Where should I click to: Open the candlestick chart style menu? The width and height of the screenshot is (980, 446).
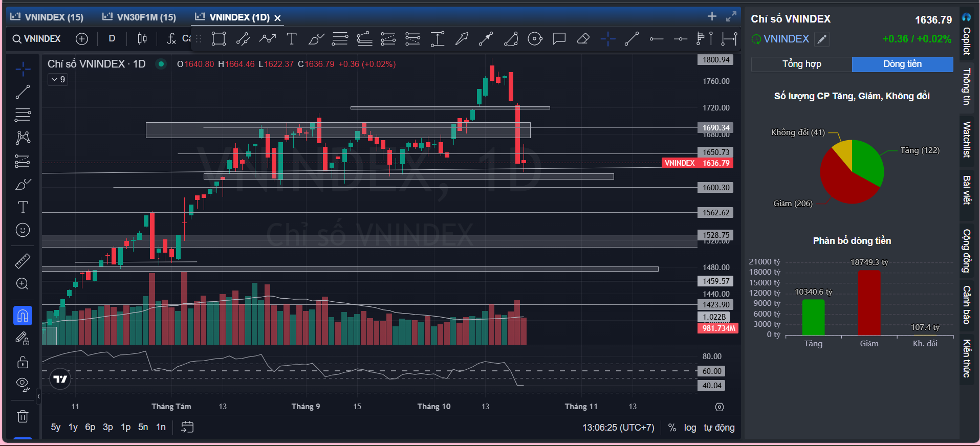click(142, 39)
